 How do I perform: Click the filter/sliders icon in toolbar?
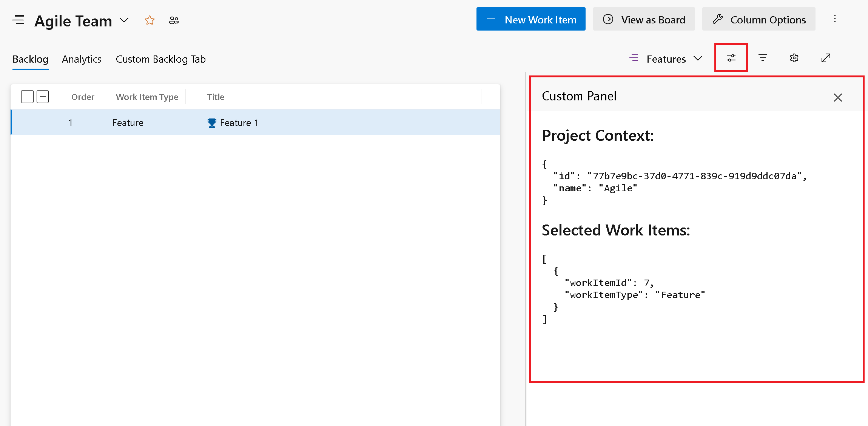click(731, 57)
